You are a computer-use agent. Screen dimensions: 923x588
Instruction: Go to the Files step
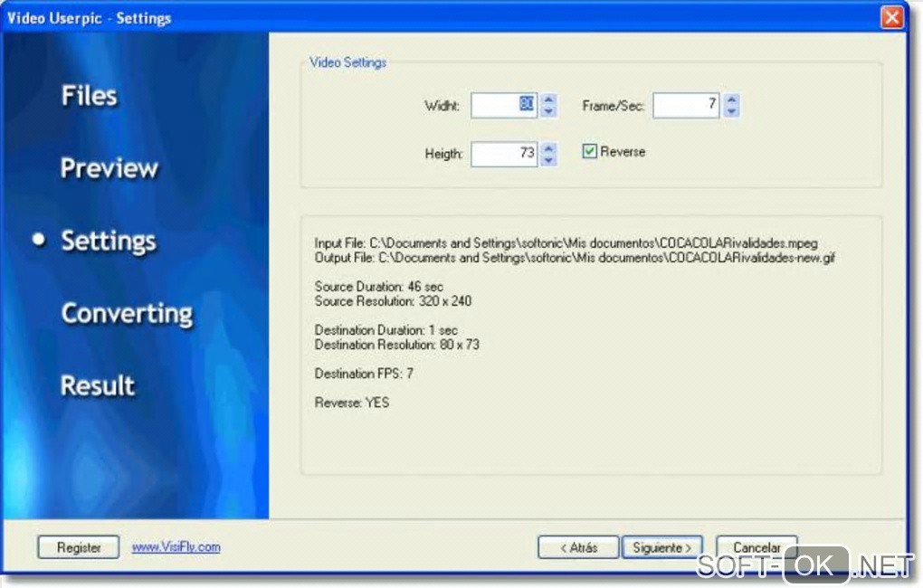click(x=90, y=95)
